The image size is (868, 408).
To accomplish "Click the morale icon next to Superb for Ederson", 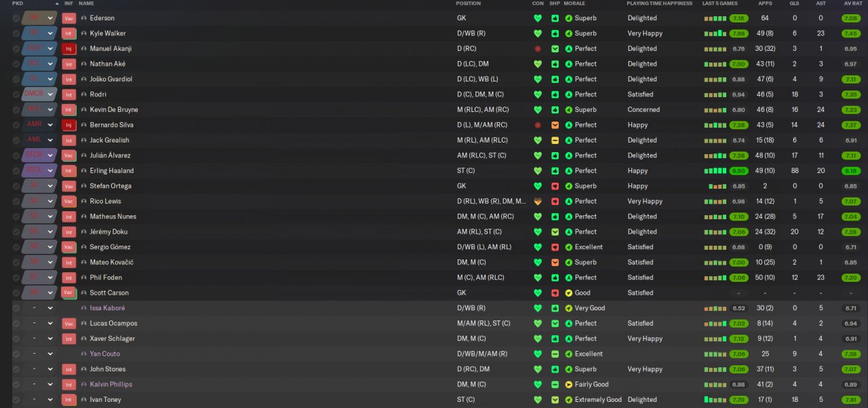I will coord(568,18).
